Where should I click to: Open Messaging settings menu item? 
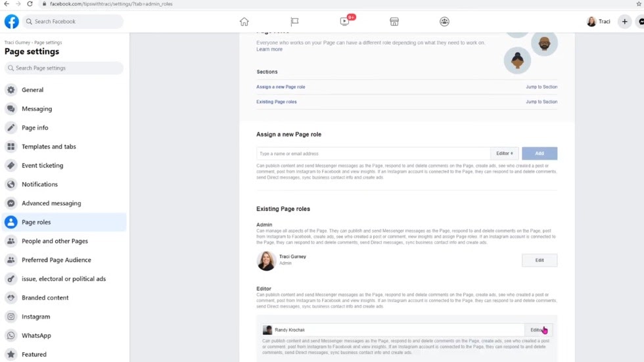64,109
